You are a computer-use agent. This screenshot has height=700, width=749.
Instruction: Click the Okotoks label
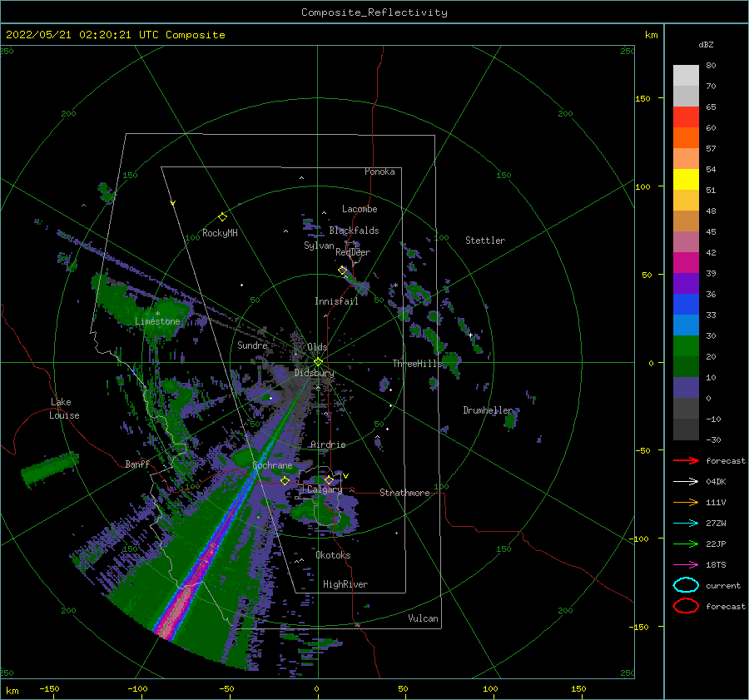click(x=333, y=555)
